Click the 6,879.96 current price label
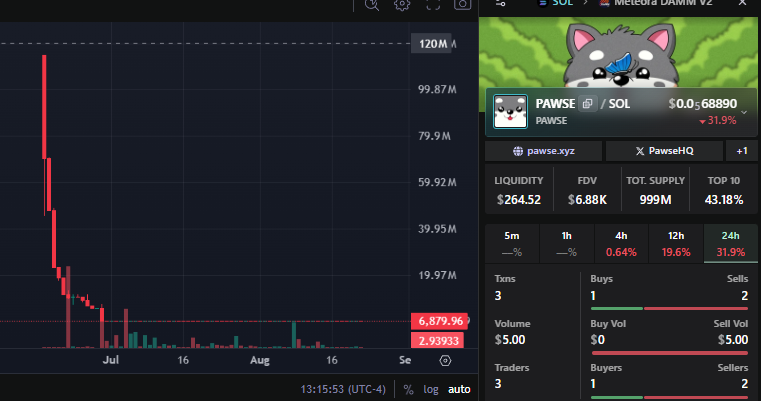 pos(439,321)
